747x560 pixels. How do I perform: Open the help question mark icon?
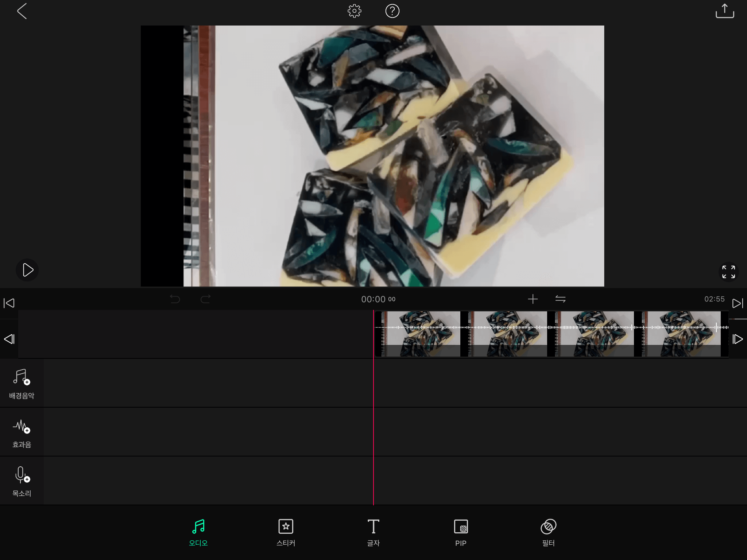click(x=392, y=11)
